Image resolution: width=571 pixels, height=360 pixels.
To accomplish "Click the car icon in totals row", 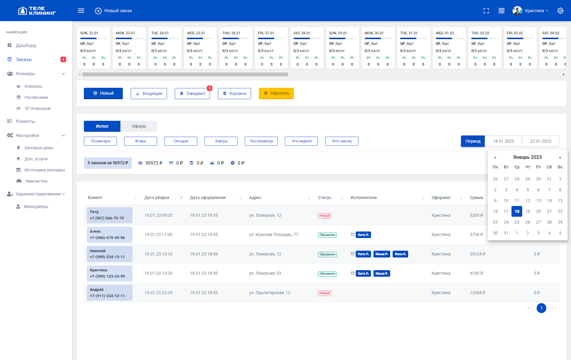I will [212, 163].
